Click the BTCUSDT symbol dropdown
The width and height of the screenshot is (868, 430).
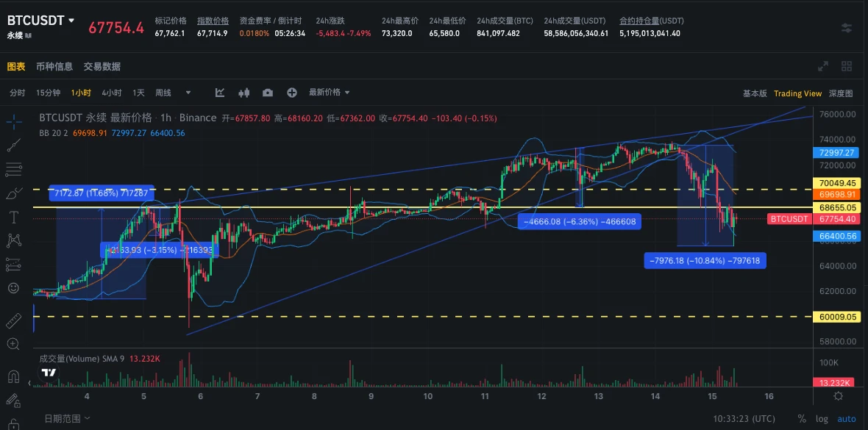click(x=41, y=20)
